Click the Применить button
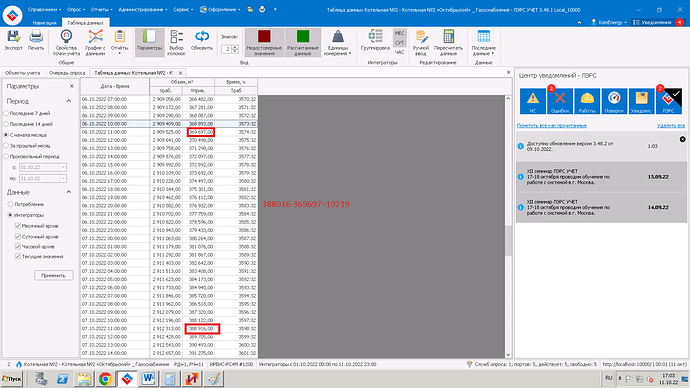 [53, 275]
